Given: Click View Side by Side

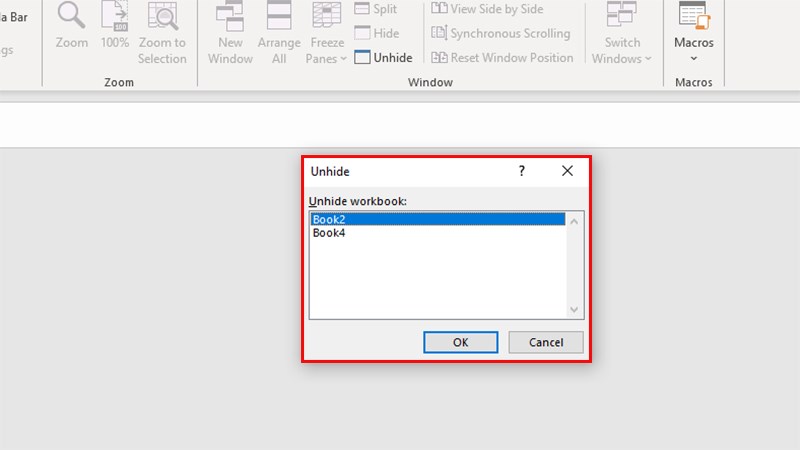Looking at the screenshot, I should coord(487,9).
